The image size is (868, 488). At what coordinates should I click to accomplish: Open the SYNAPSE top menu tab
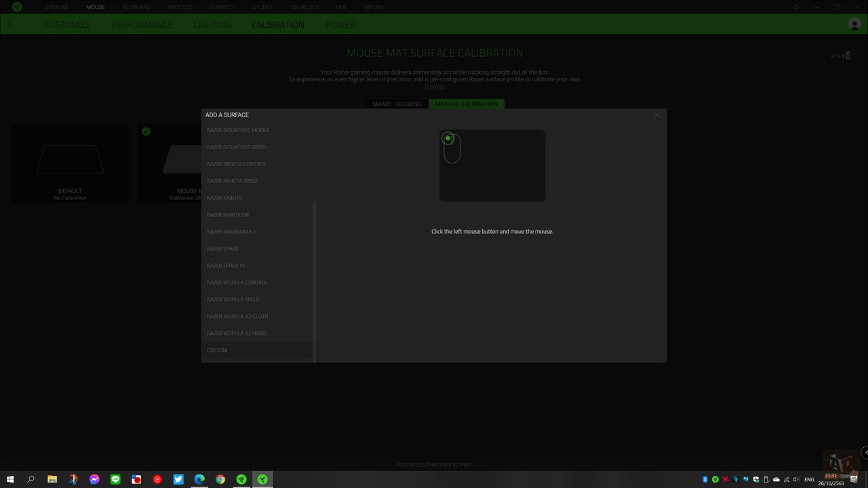tap(57, 7)
